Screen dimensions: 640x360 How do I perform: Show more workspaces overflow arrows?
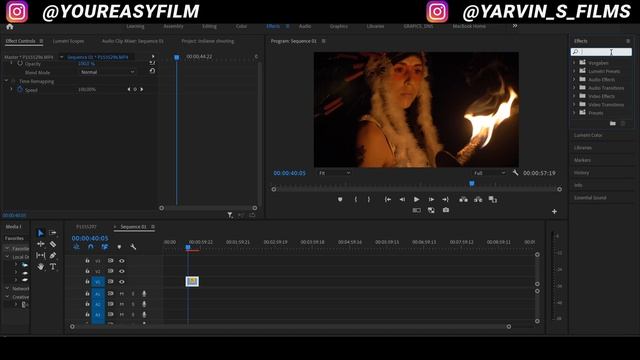pyautogui.click(x=515, y=26)
